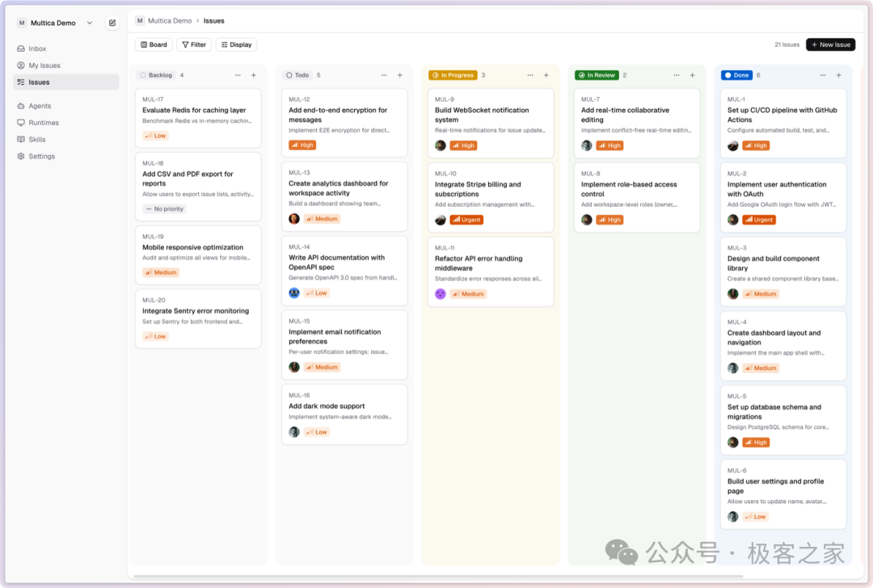This screenshot has width=873, height=588.
Task: Click the assignee avatar on MUL-1
Action: click(x=732, y=145)
